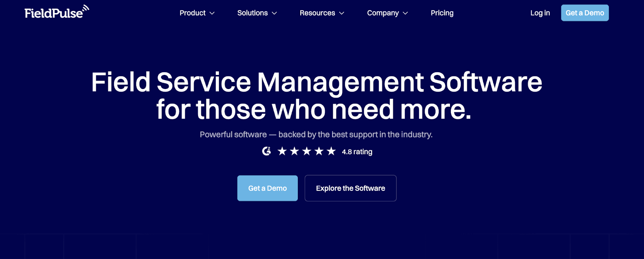The height and width of the screenshot is (259, 644).
Task: Expand the Company dropdown chevron
Action: click(405, 13)
